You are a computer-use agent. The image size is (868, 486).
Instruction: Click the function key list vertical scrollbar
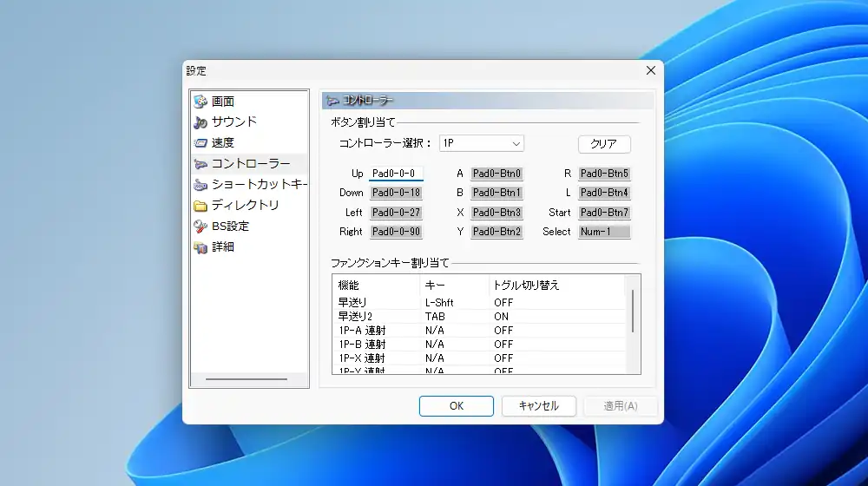click(633, 312)
